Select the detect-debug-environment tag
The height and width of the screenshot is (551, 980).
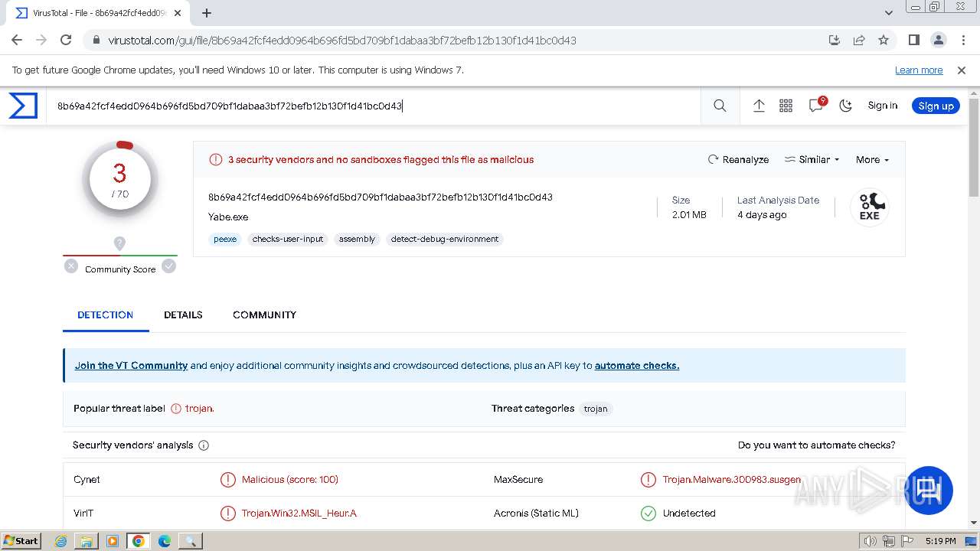445,239
